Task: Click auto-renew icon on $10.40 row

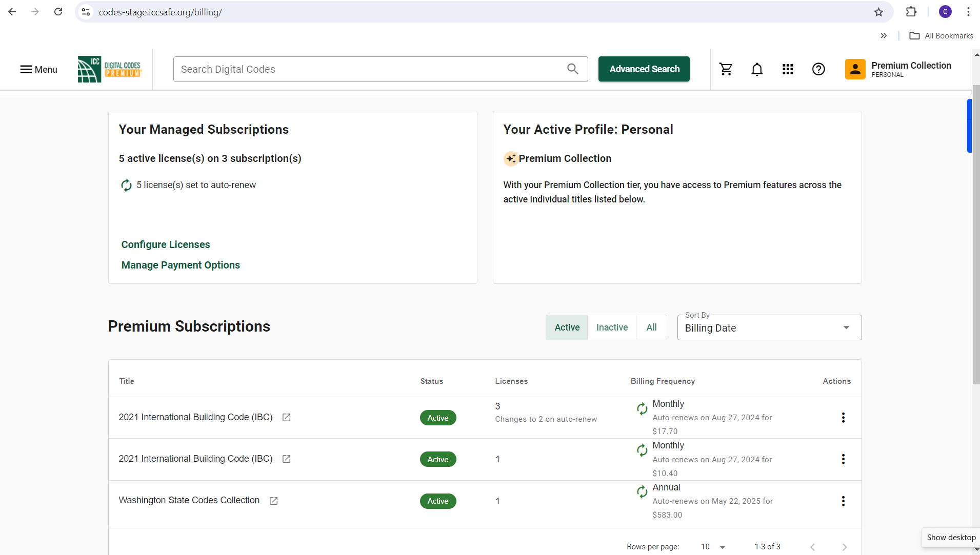Action: coord(642,450)
